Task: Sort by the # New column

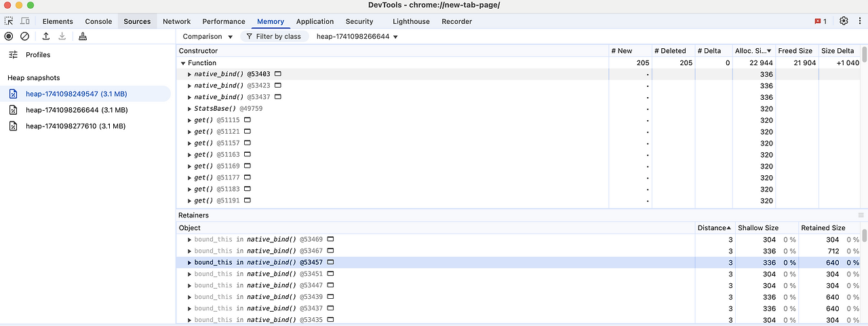Action: [x=631, y=51]
